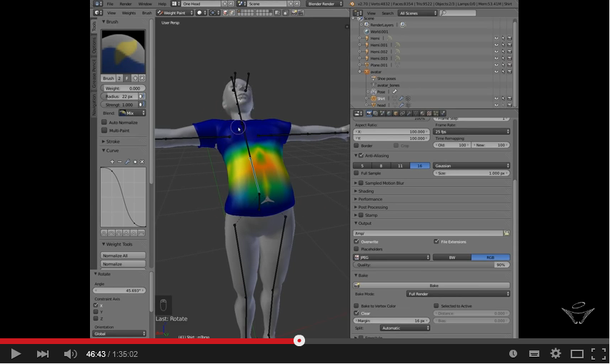The height and width of the screenshot is (364, 610).
Task: Click the outliner search field
Action: click(457, 14)
